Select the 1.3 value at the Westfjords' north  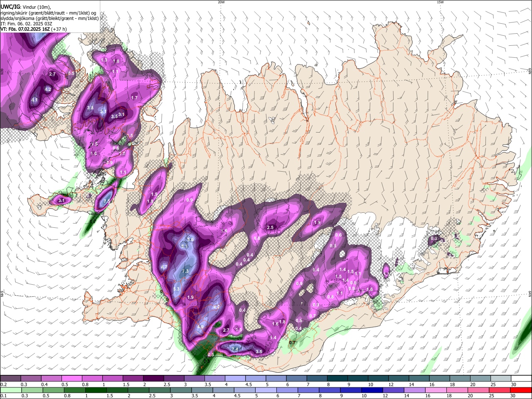[104, 60]
